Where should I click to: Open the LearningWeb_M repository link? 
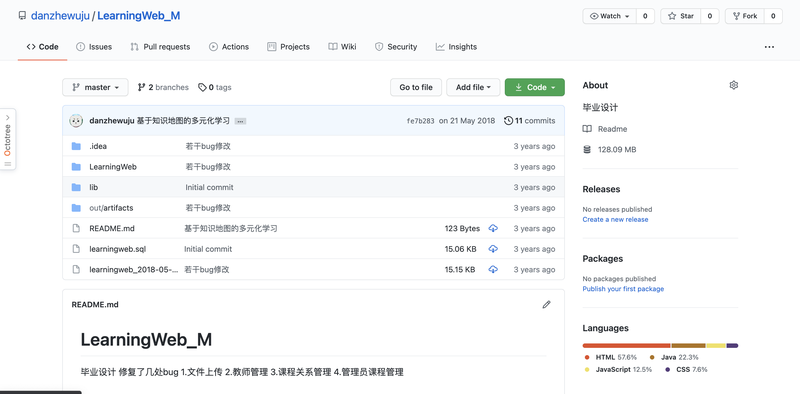tap(139, 16)
